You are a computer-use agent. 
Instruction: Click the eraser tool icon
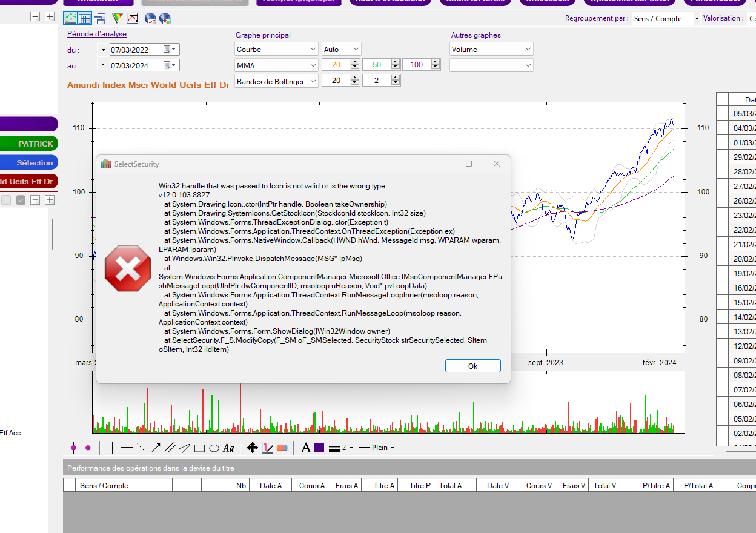[x=282, y=448]
